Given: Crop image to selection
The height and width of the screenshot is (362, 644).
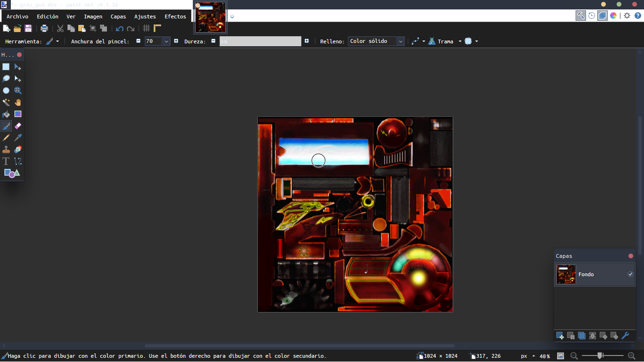Looking at the screenshot, I should [x=92, y=28].
